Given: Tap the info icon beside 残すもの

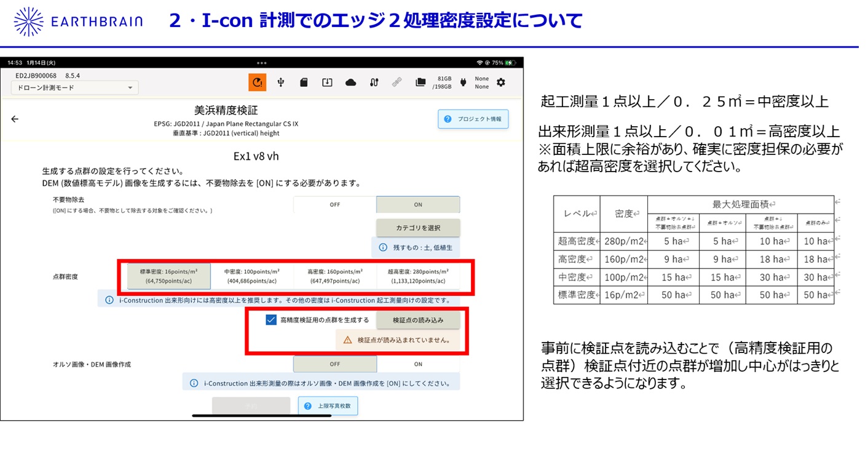Looking at the screenshot, I should pyautogui.click(x=383, y=247).
